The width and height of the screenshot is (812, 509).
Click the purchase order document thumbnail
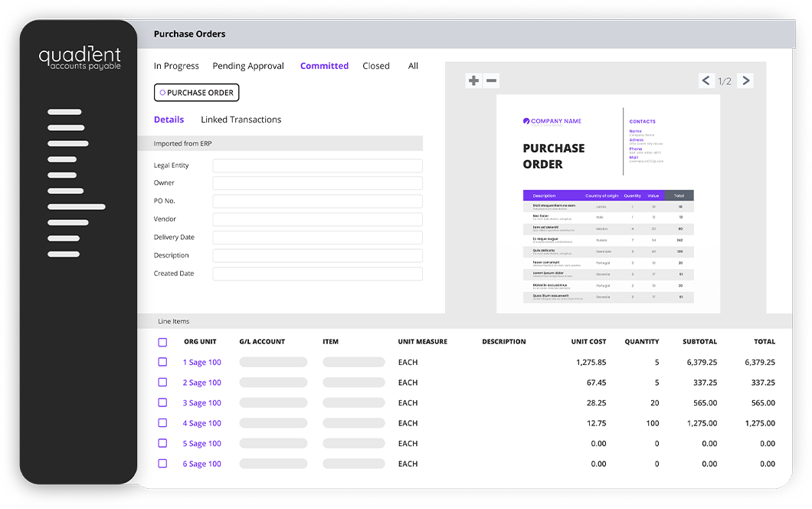[x=608, y=204]
